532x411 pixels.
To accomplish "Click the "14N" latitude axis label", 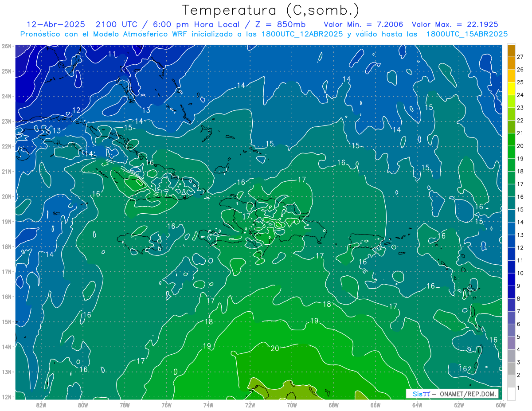I will click(x=6, y=347).
